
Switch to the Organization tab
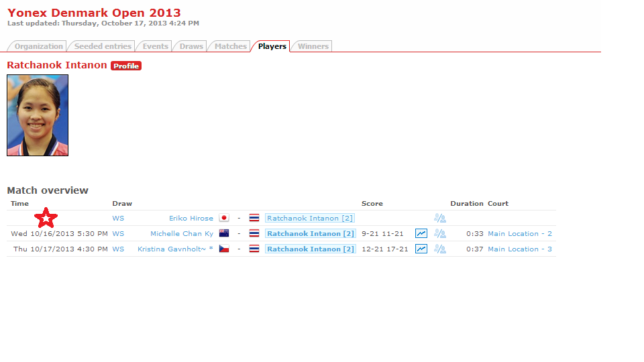[38, 46]
